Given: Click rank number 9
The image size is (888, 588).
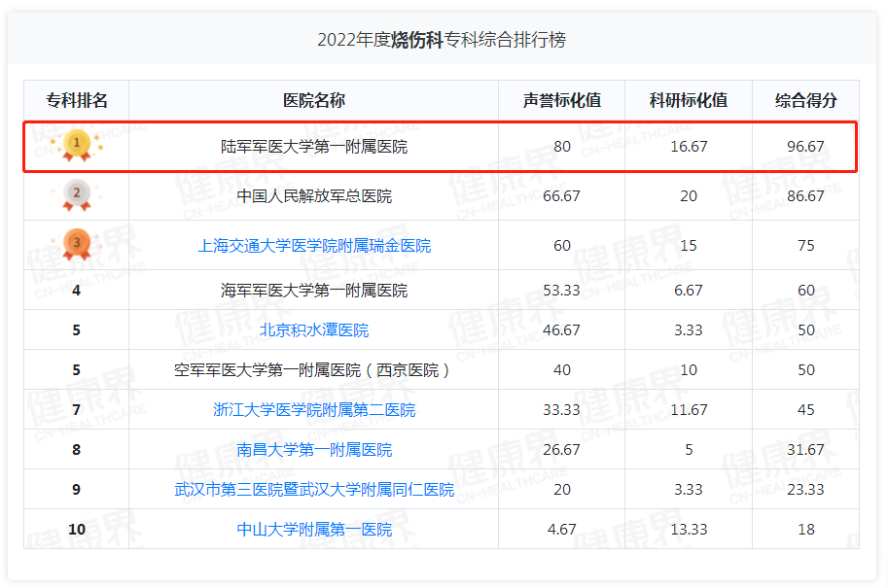Looking at the screenshot, I should pyautogui.click(x=77, y=490).
